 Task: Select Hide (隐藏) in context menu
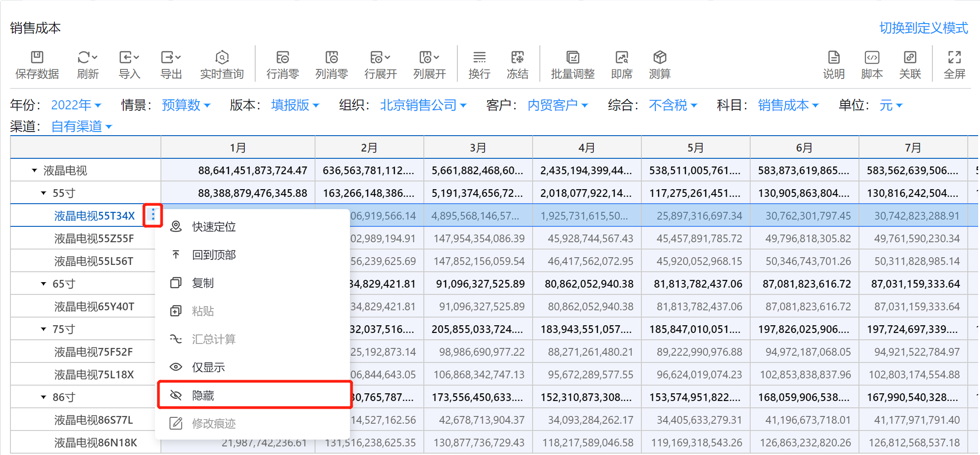pyautogui.click(x=203, y=396)
